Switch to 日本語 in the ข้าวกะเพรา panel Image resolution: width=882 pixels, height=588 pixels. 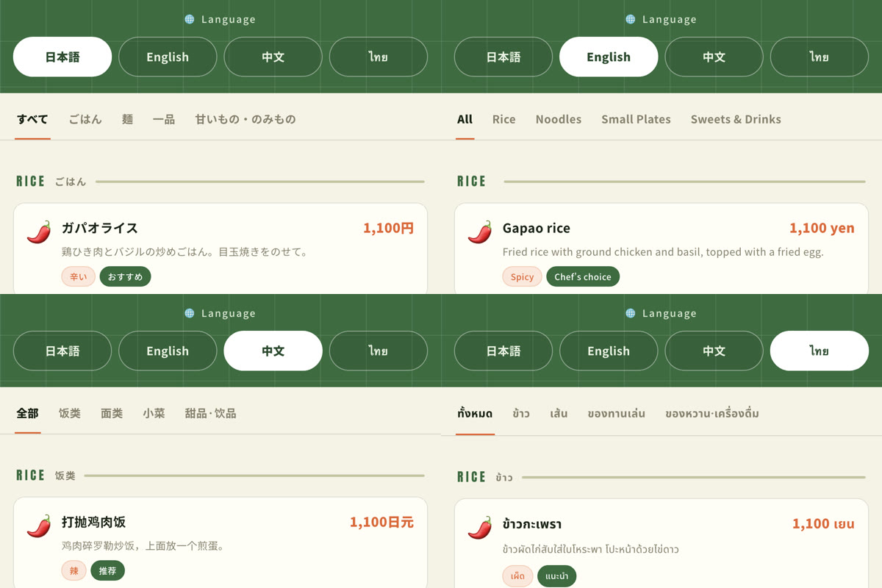[x=503, y=351]
